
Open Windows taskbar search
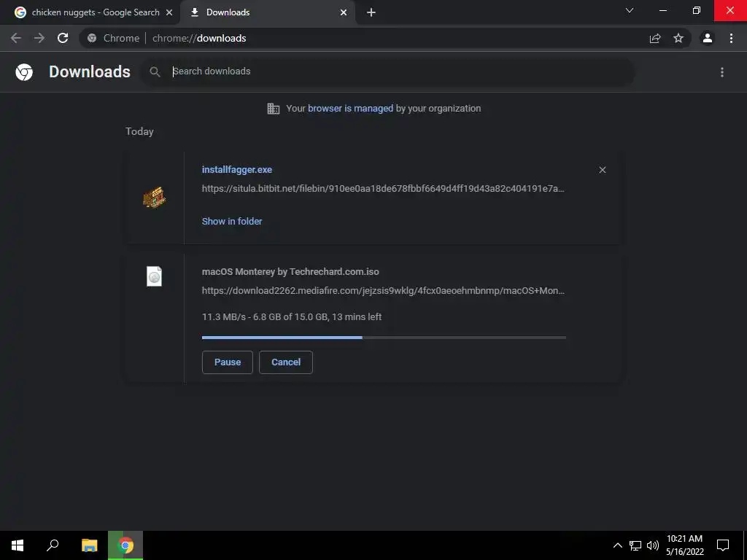[x=53, y=545]
